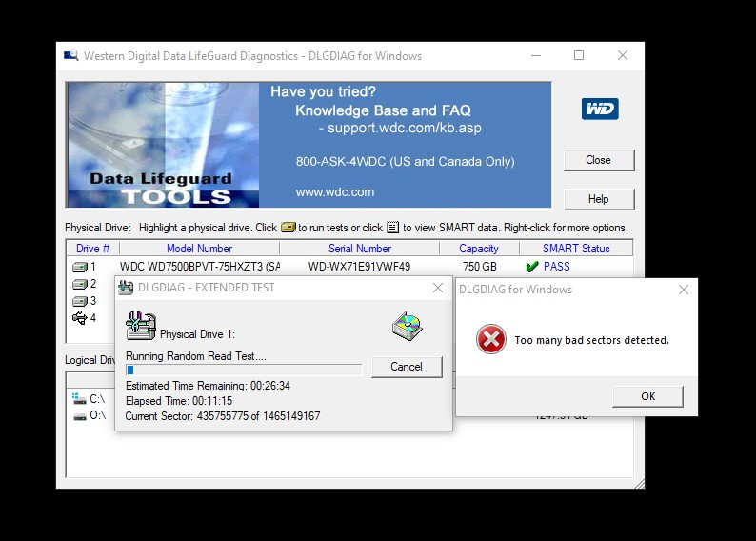Click the Estimated Time Remaining value
This screenshot has height=541, width=756.
270,386
